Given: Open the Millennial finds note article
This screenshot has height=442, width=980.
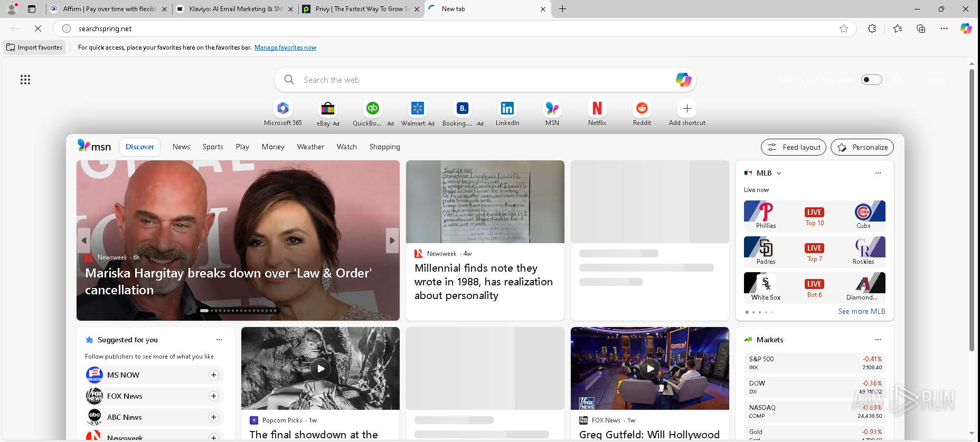Looking at the screenshot, I should point(483,282).
